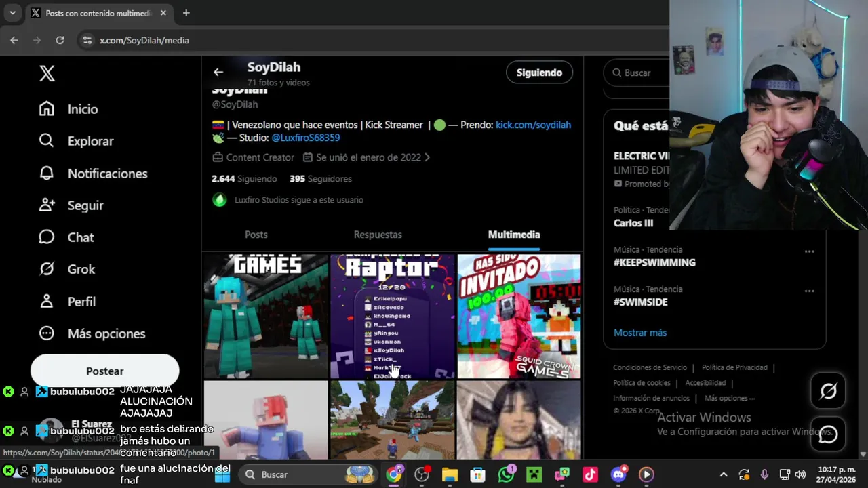This screenshot has height=488, width=868.
Task: Open Minecraft creeper icon in taskbar
Action: (534, 474)
